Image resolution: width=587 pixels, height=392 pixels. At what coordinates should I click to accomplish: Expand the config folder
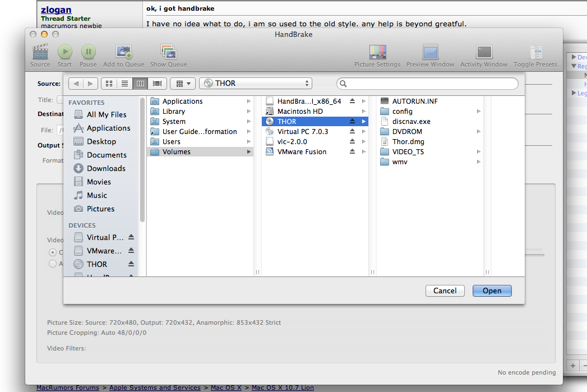pos(479,111)
